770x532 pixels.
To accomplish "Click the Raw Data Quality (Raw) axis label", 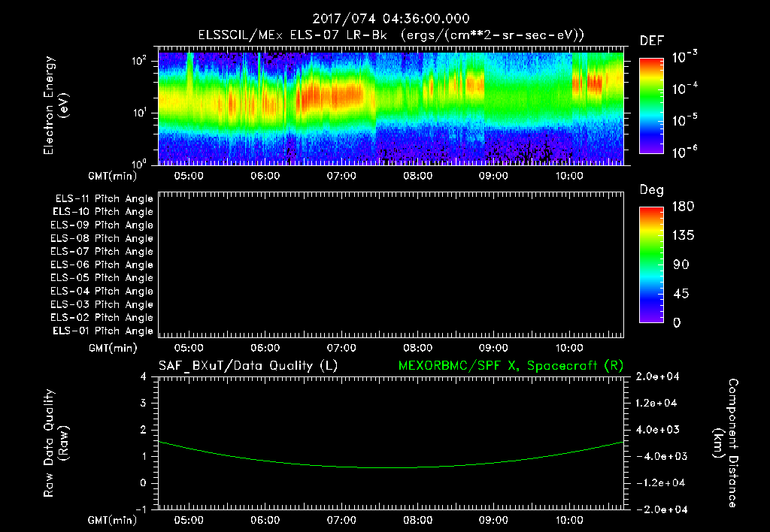I will pos(56,443).
